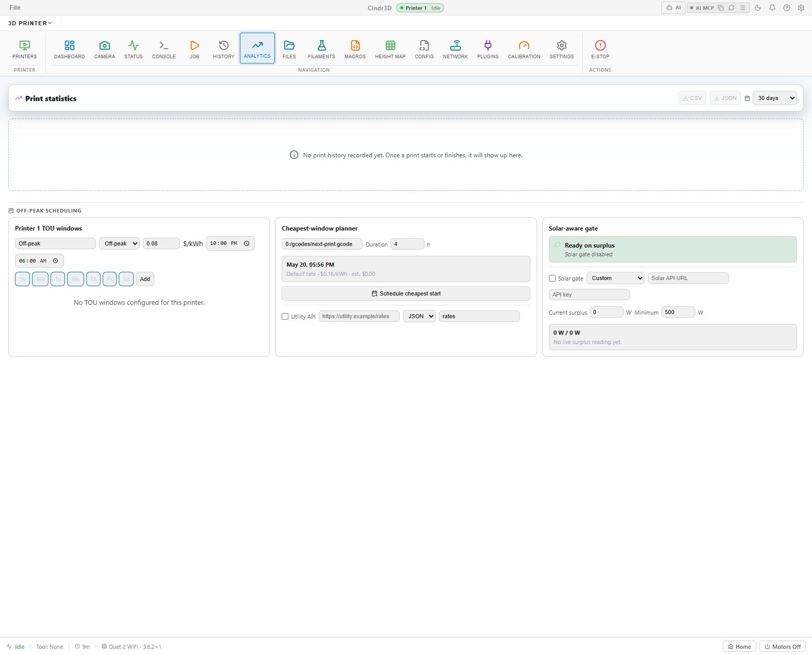The width and height of the screenshot is (812, 655).
Task: Edit the rates path field
Action: (479, 316)
